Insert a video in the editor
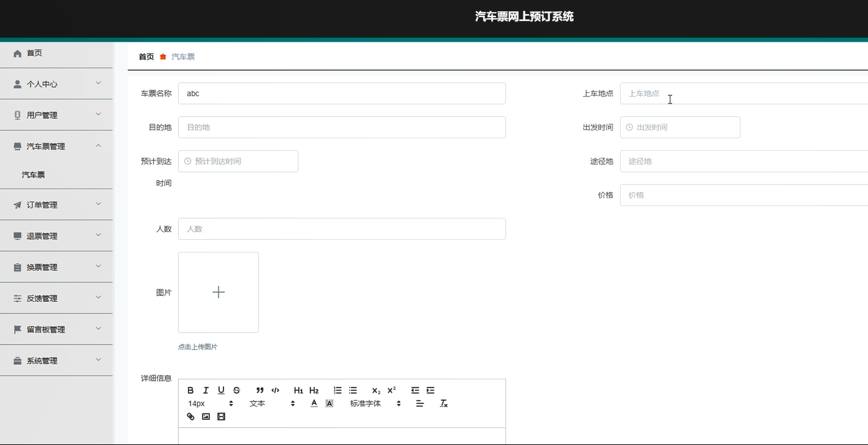The width and height of the screenshot is (868, 445). (x=221, y=417)
